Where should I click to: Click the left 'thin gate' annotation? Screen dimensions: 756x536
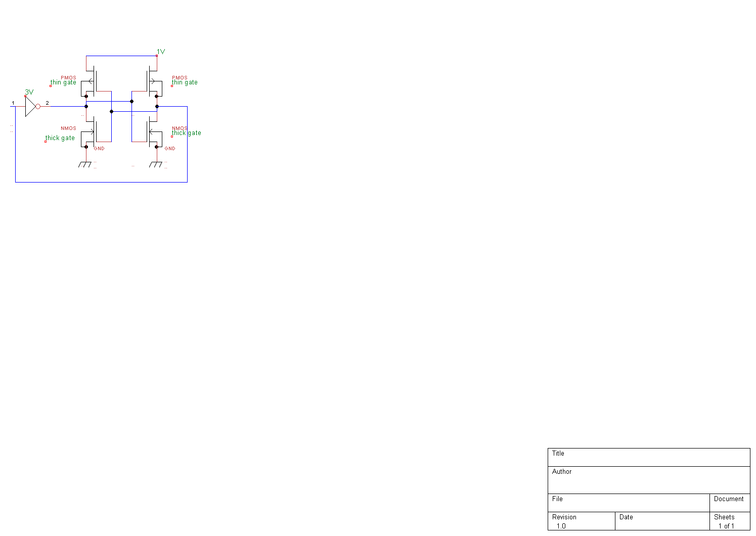point(63,82)
